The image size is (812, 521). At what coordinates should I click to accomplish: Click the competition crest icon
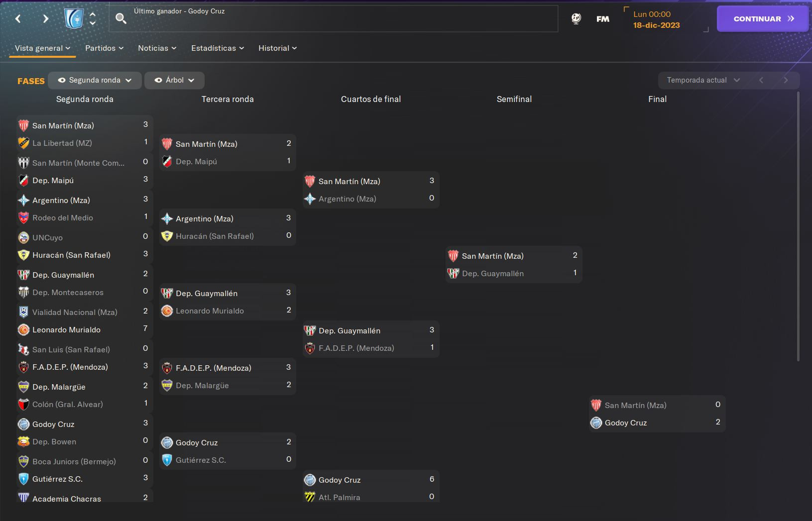point(74,19)
